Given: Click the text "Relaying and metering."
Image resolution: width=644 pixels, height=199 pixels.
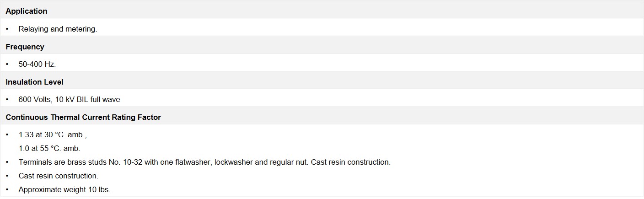Looking at the screenshot, I should [x=58, y=29].
